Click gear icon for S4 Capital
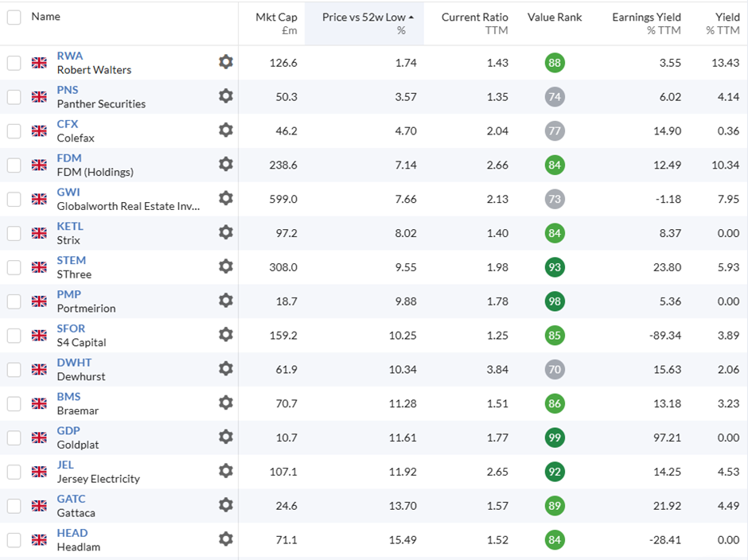This screenshot has height=560, width=748. [x=226, y=335]
